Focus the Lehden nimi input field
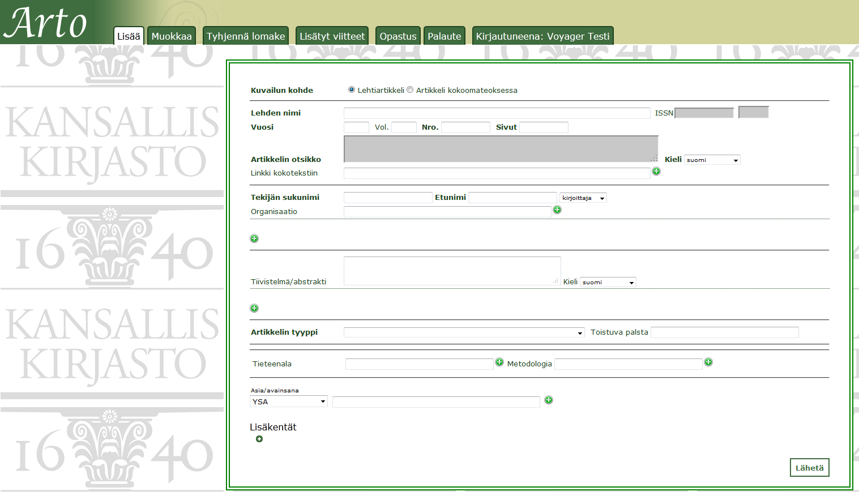Screen dimensions: 859x504 [x=497, y=113]
